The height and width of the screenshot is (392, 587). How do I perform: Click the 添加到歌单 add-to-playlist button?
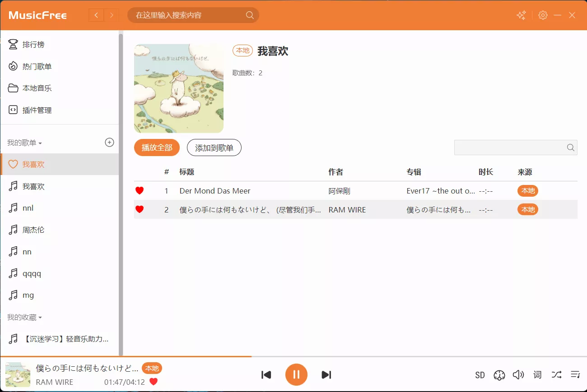(214, 148)
